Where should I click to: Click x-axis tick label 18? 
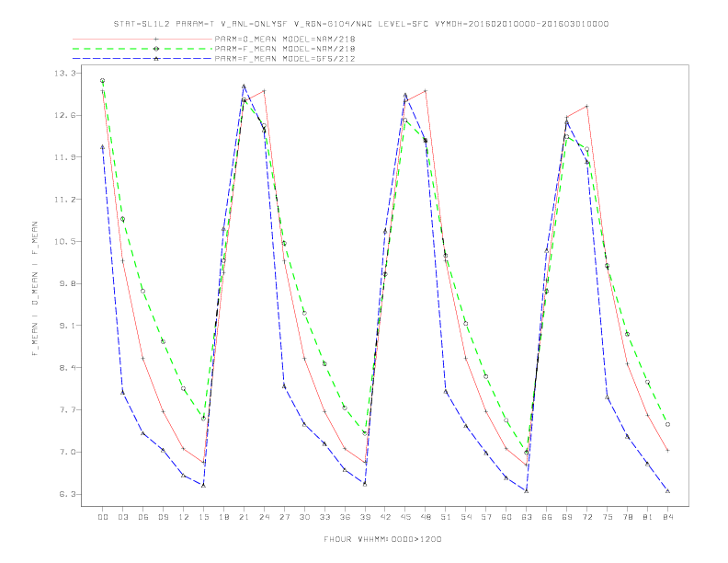(x=223, y=517)
